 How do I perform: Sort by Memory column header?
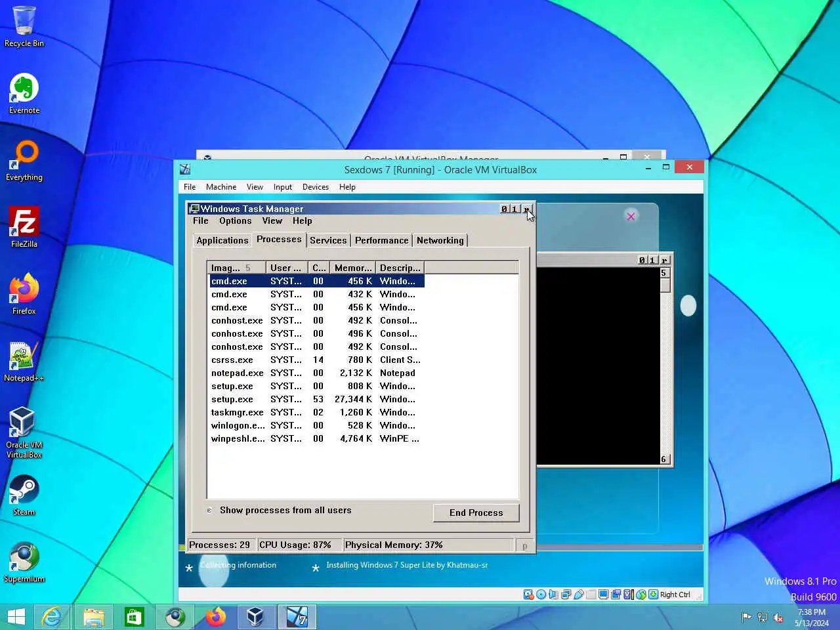pos(353,268)
